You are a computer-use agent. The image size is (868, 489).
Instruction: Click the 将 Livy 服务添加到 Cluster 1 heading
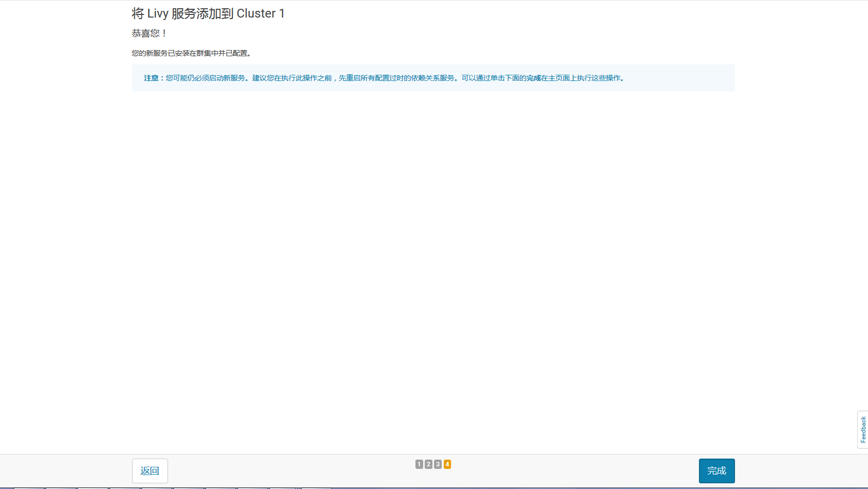coord(208,13)
